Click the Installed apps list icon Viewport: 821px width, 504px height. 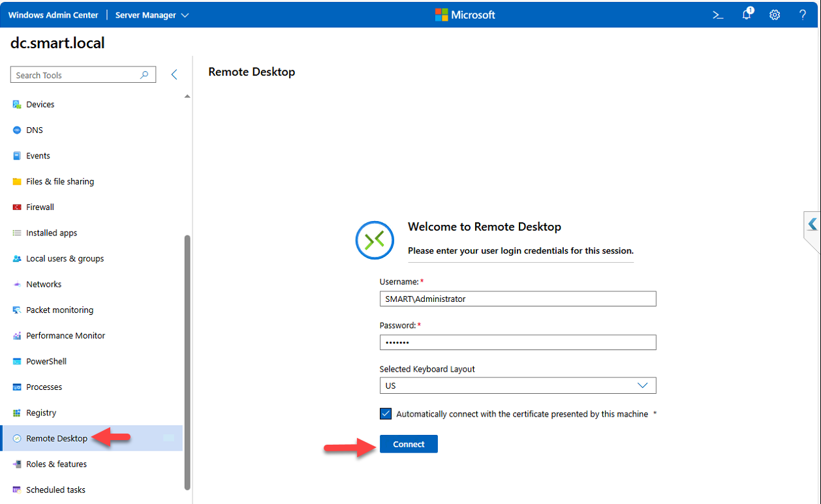[x=17, y=233]
